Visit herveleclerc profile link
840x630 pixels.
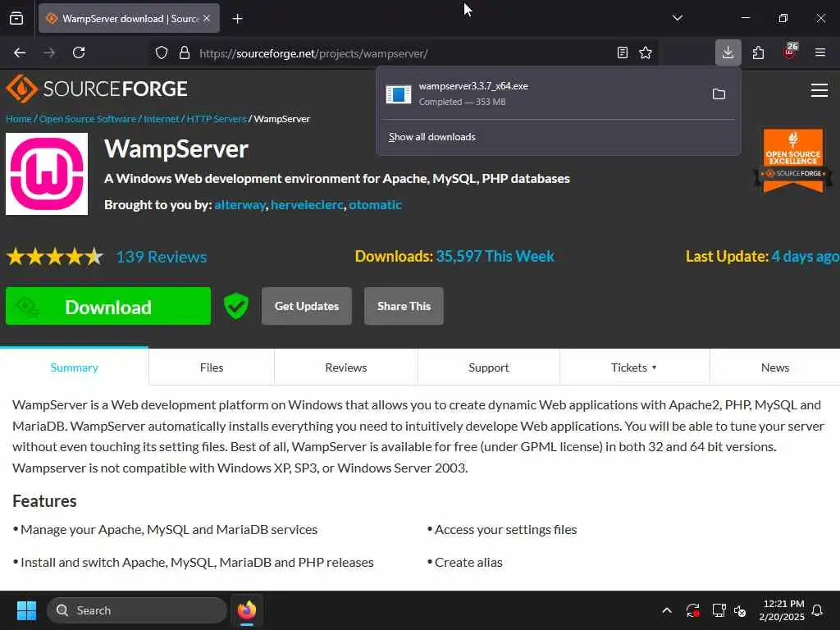click(x=307, y=205)
